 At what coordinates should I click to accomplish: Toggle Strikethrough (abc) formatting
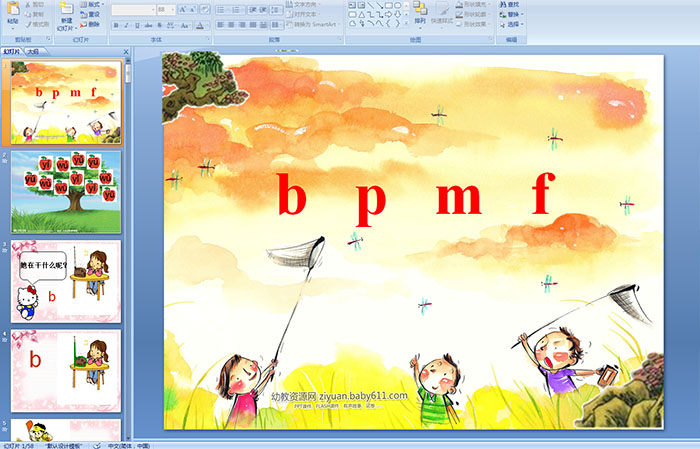coord(148,25)
